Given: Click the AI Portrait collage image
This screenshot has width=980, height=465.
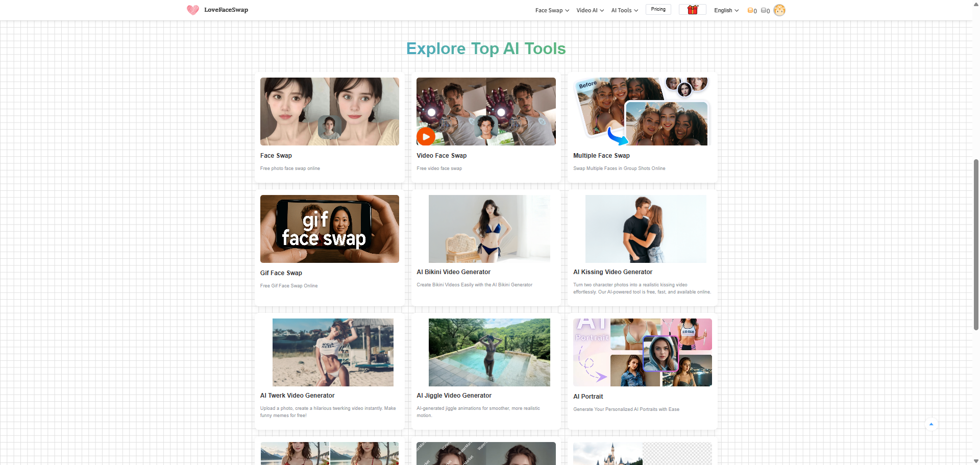Looking at the screenshot, I should pos(642,352).
